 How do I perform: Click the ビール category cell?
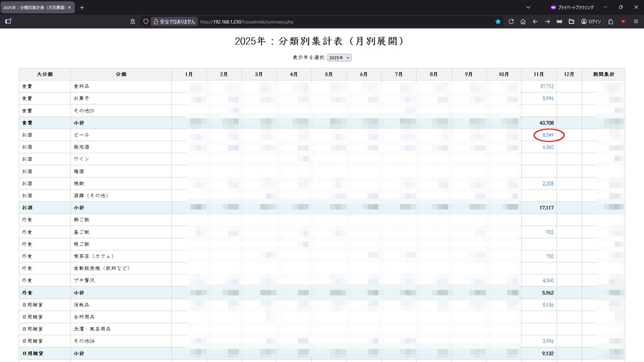click(121, 135)
